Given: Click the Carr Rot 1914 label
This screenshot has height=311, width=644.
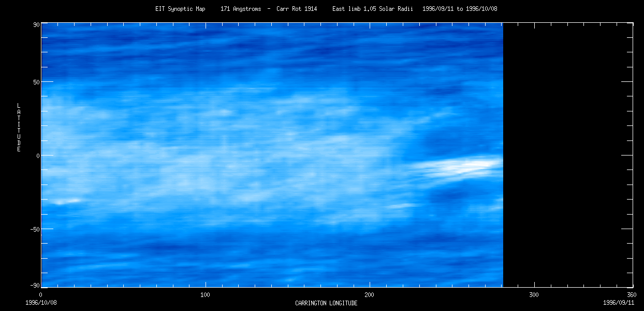Looking at the screenshot, I should point(297,9).
